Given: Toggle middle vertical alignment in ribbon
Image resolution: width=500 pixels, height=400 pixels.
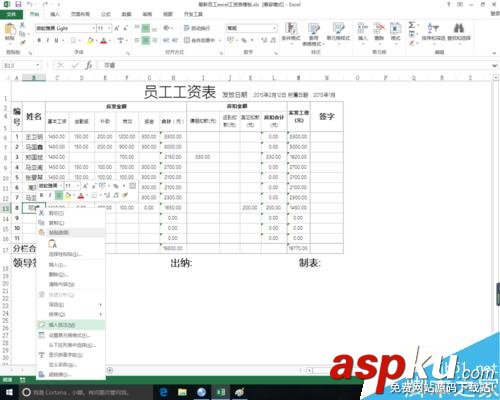Looking at the screenshot, I should (x=146, y=28).
